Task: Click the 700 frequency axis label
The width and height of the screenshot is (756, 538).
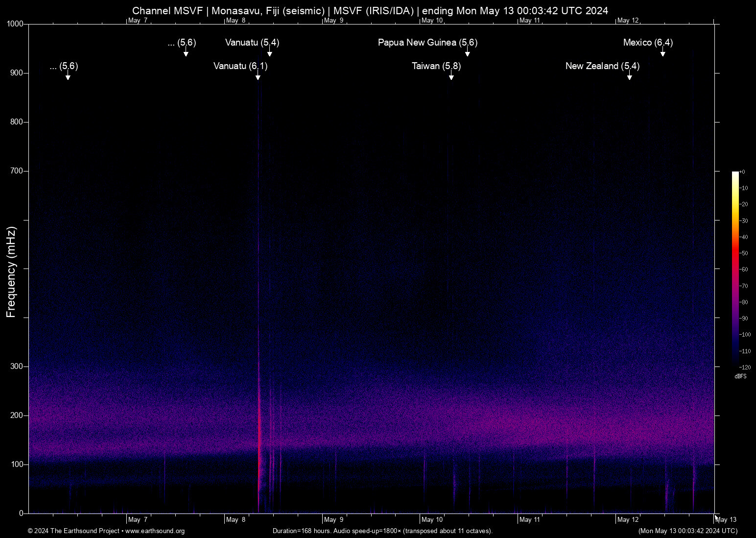Action: [x=17, y=171]
